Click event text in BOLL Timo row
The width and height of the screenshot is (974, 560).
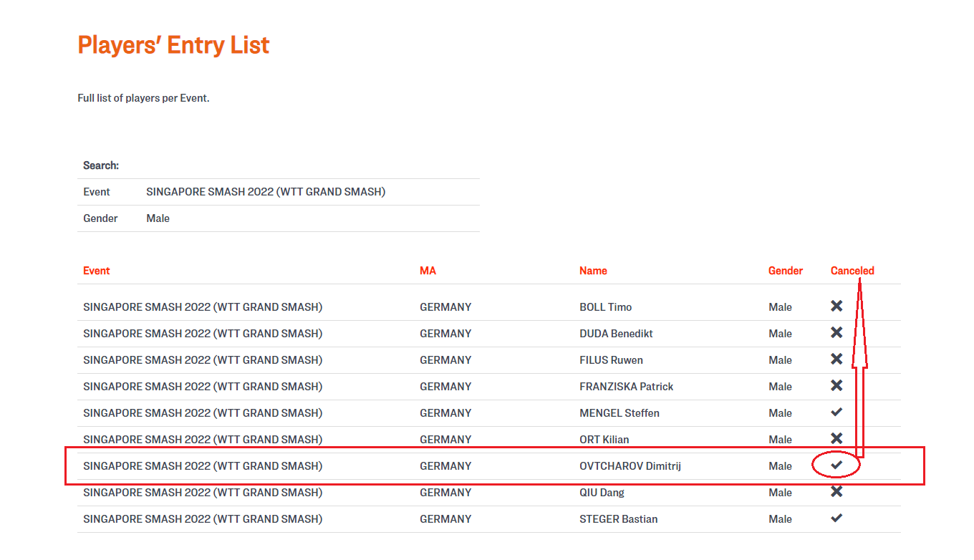[x=203, y=307]
